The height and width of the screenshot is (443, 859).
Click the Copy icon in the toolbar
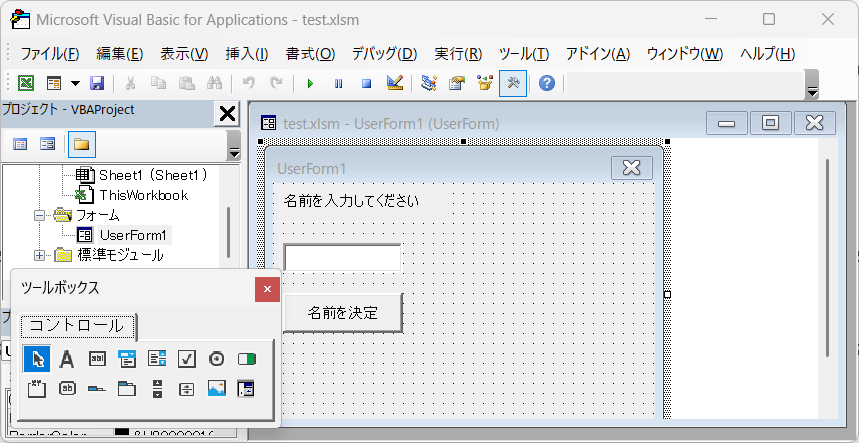158,84
